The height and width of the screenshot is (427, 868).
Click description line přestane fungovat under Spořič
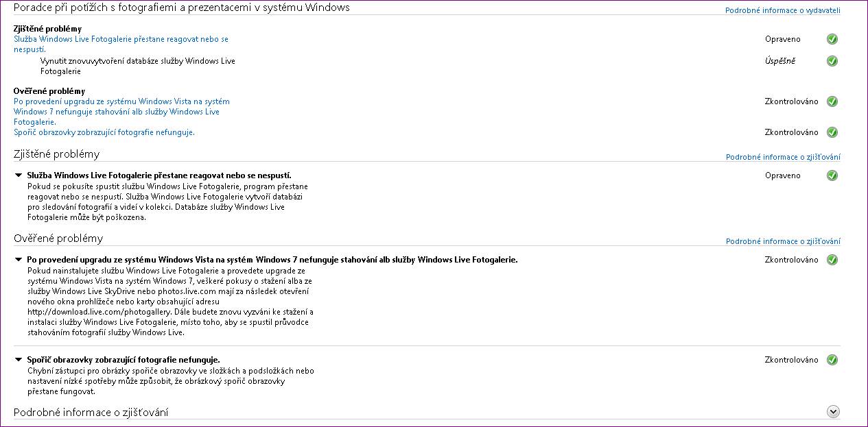(x=61, y=392)
